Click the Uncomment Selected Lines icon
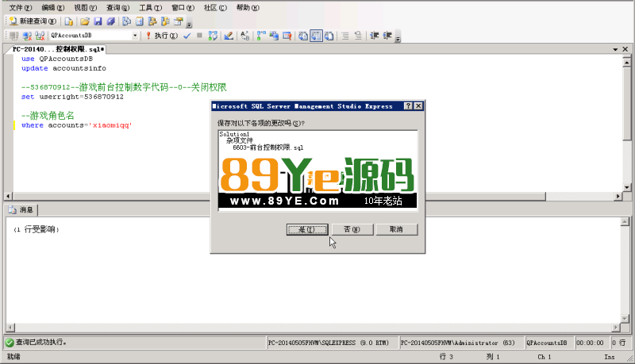The width and height of the screenshot is (635, 364). pyautogui.click(x=358, y=36)
